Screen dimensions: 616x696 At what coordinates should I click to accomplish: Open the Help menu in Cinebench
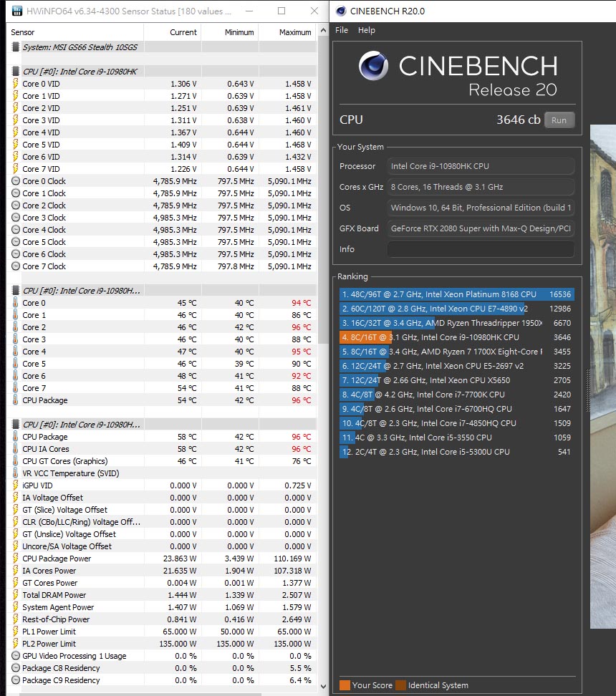(x=367, y=30)
